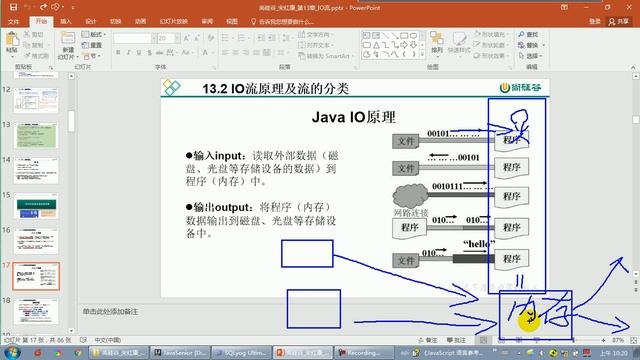Switch to the Insert (插入) tab
Image resolution: width=640 pixels, height=360 pixels.
tap(65, 21)
